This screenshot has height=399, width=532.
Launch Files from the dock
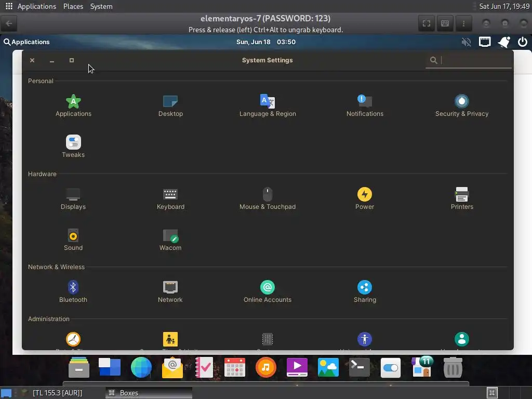pyautogui.click(x=79, y=367)
